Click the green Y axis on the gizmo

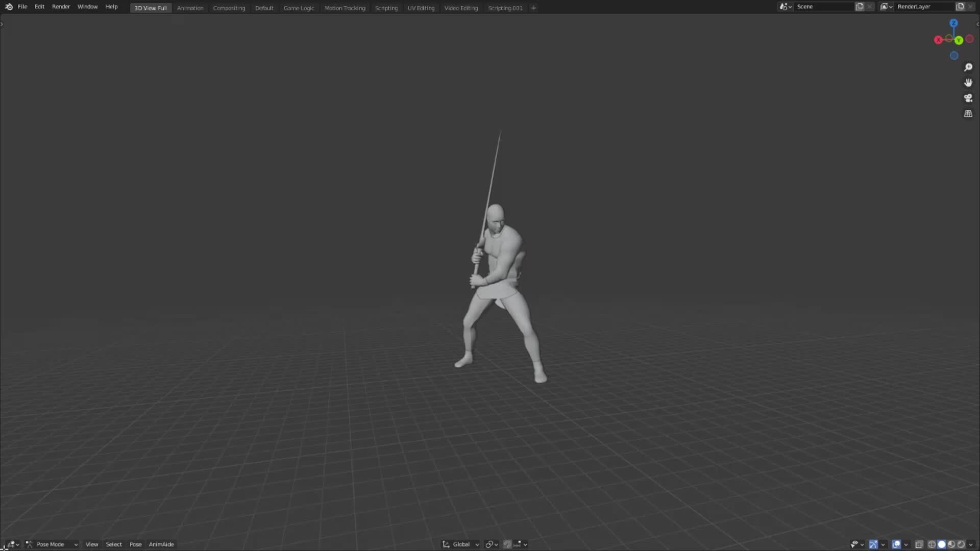(x=959, y=40)
